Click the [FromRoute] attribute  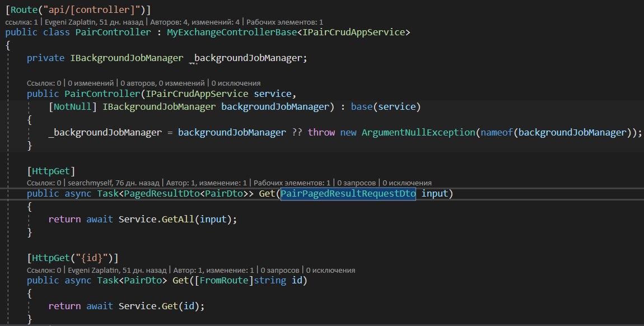[x=224, y=281]
